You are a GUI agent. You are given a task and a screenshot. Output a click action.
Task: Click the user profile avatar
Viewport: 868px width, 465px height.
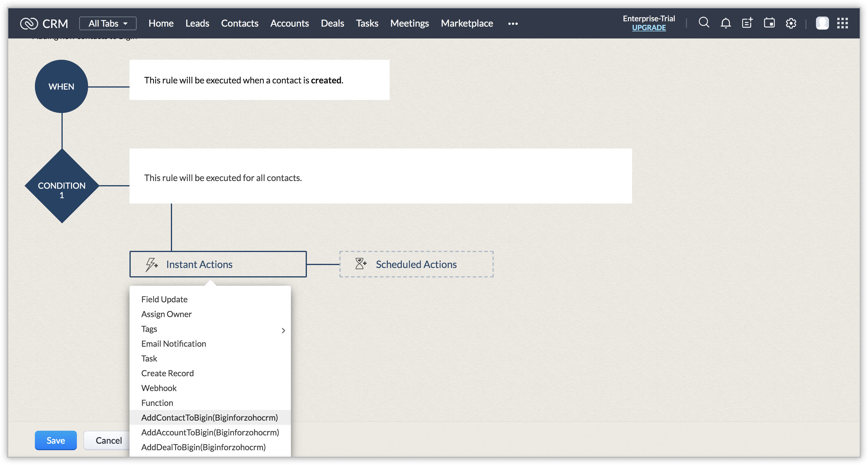(x=822, y=23)
